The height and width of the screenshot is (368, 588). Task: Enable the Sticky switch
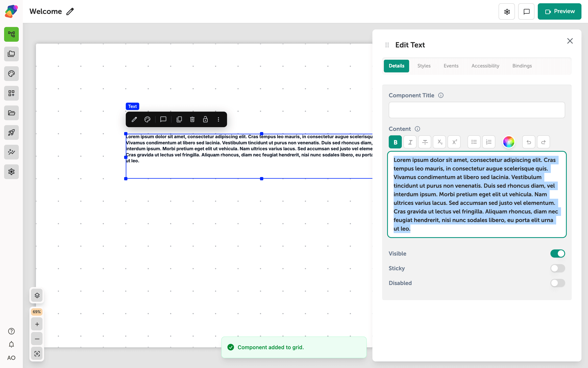(558, 268)
